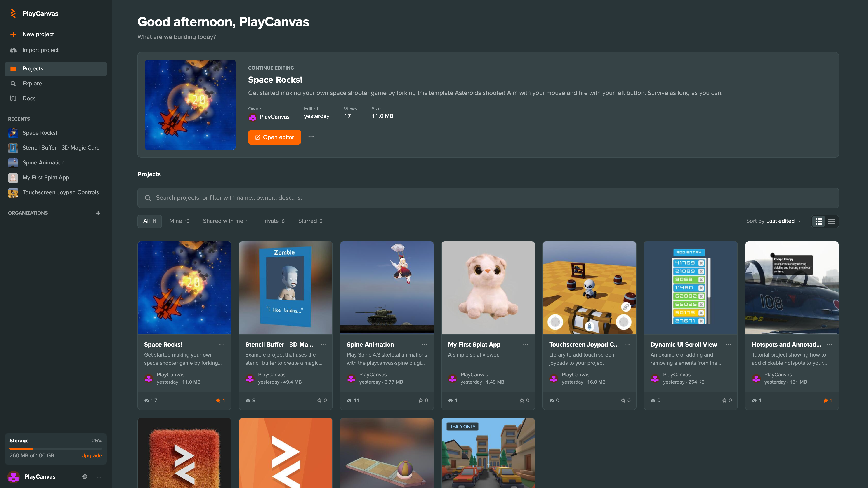Viewport: 868px width, 488px height.
Task: Select the Starred filter tab
Action: [310, 221]
